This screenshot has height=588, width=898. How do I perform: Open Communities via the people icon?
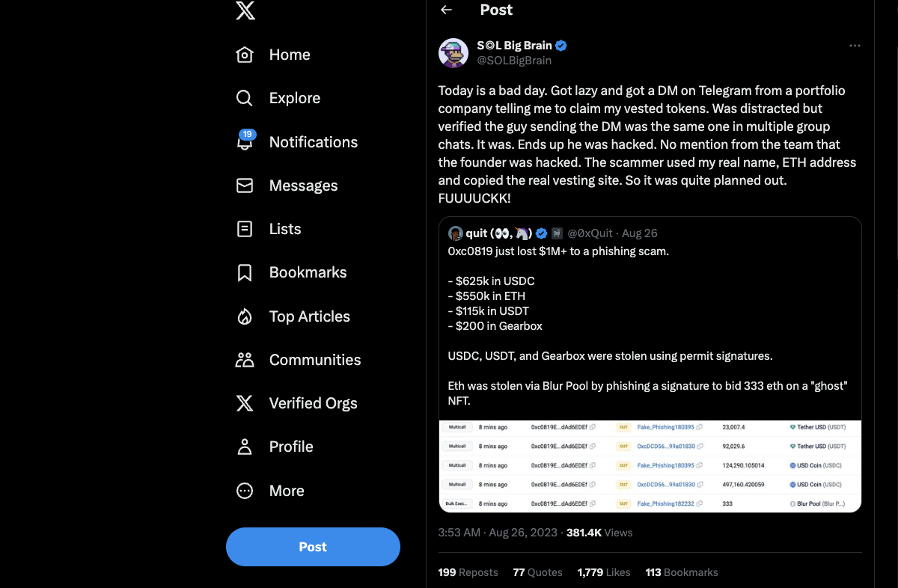tap(245, 359)
